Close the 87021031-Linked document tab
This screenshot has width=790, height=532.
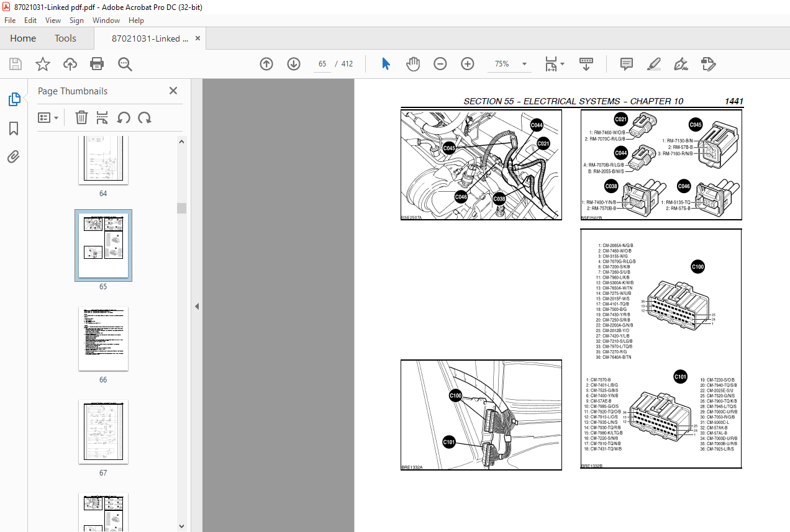198,38
